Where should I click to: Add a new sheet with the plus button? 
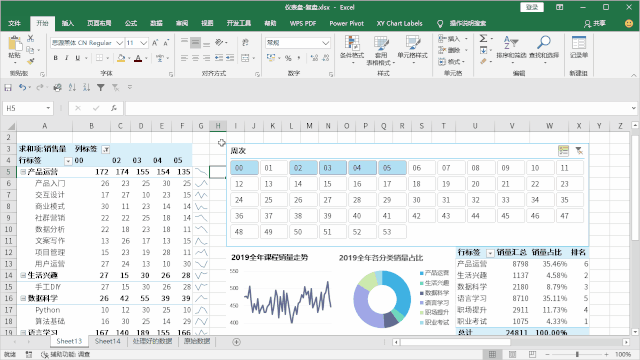coord(236,342)
